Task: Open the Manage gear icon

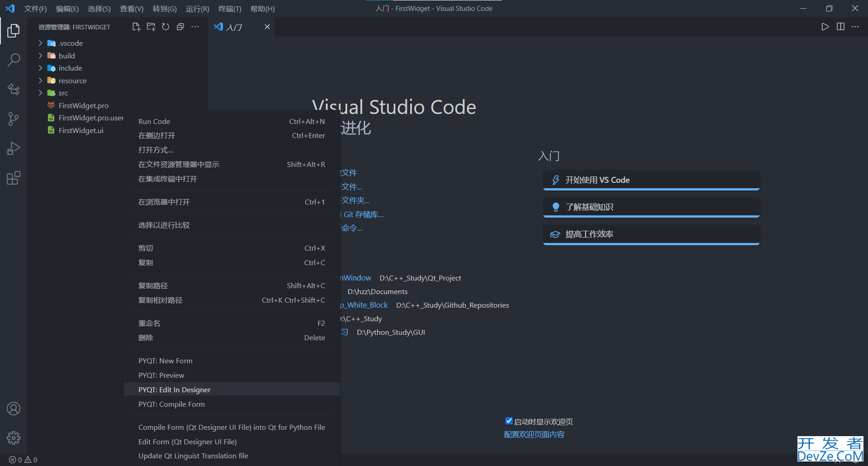Action: [14, 438]
